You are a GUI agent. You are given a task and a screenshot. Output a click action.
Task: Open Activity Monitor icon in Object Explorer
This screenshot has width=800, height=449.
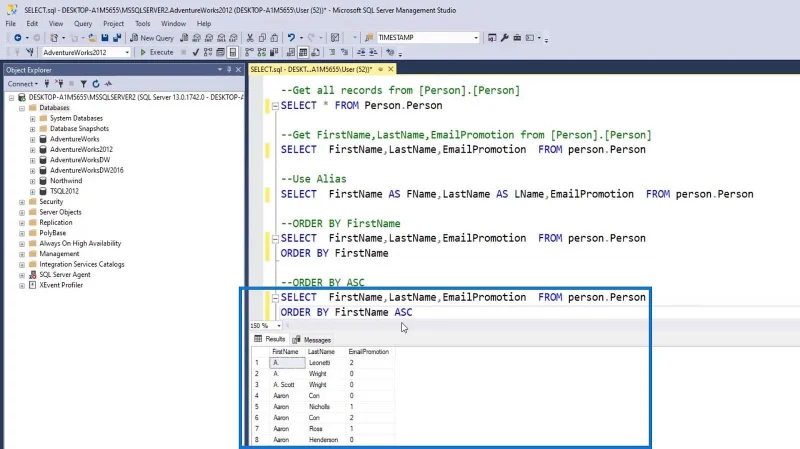[x=108, y=84]
